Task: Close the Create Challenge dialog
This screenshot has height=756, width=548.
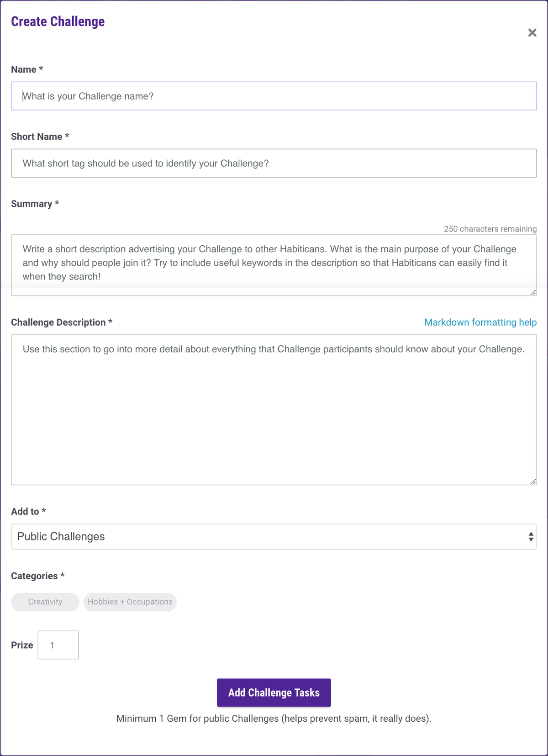Action: pos(532,33)
